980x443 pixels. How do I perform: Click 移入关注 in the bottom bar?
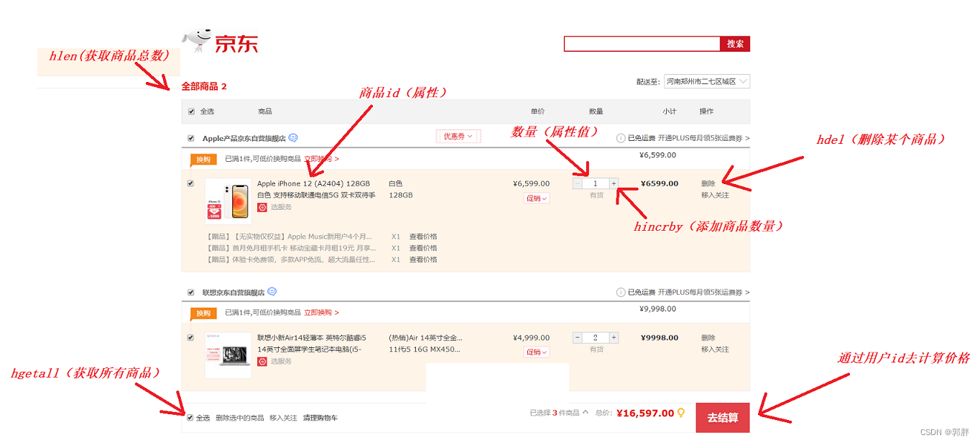pyautogui.click(x=283, y=418)
